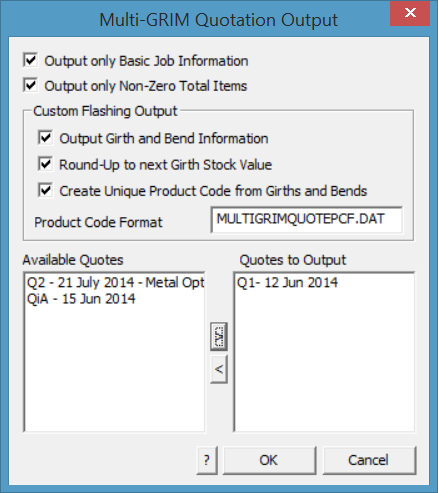Disable Output Girth and Bend Information
This screenshot has width=438, height=493.
45,138
